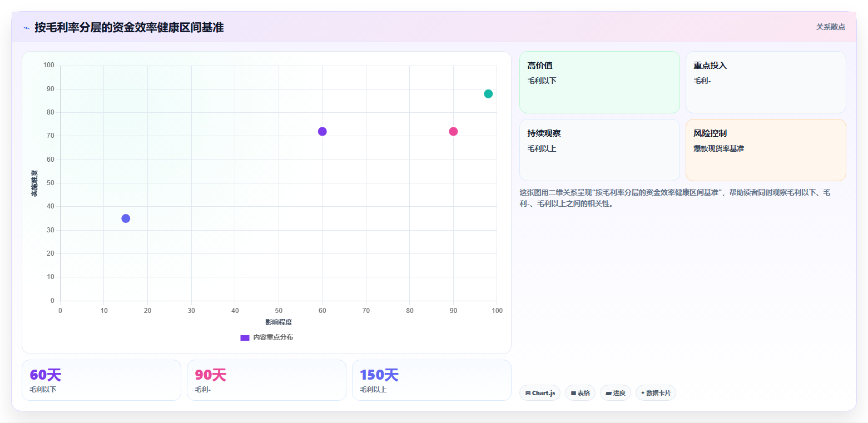The width and height of the screenshot is (868, 423).
Task: Click the 关系散点 label in header
Action: click(830, 27)
